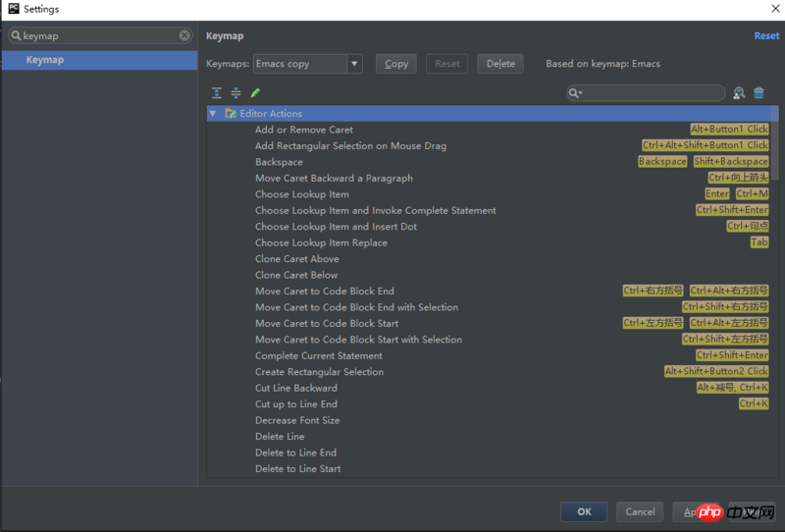Click the greyed Reset keymap button
The height and width of the screenshot is (532, 785).
447,64
